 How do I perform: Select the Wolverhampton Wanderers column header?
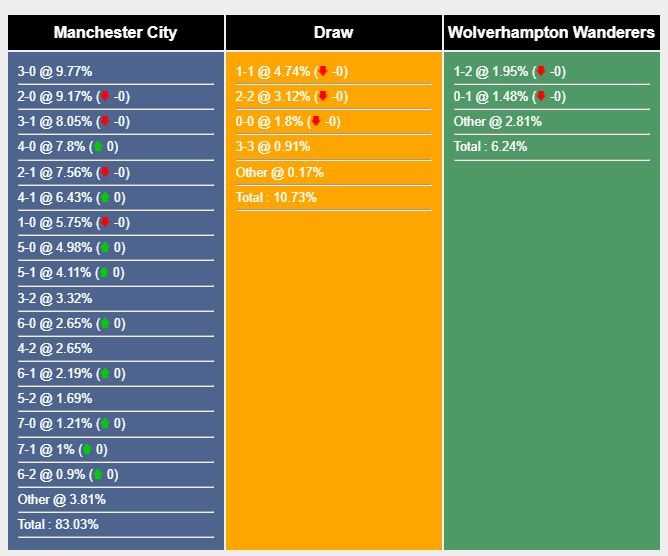551,32
